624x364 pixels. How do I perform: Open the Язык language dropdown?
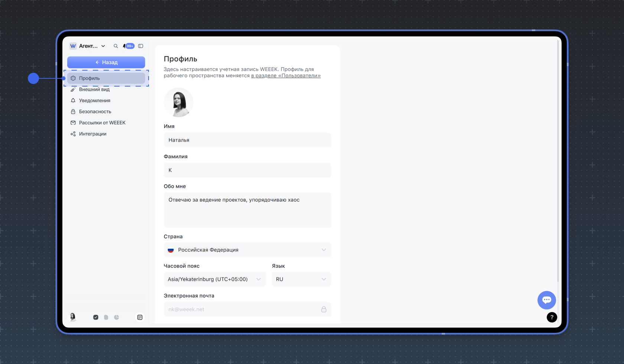coord(301,279)
